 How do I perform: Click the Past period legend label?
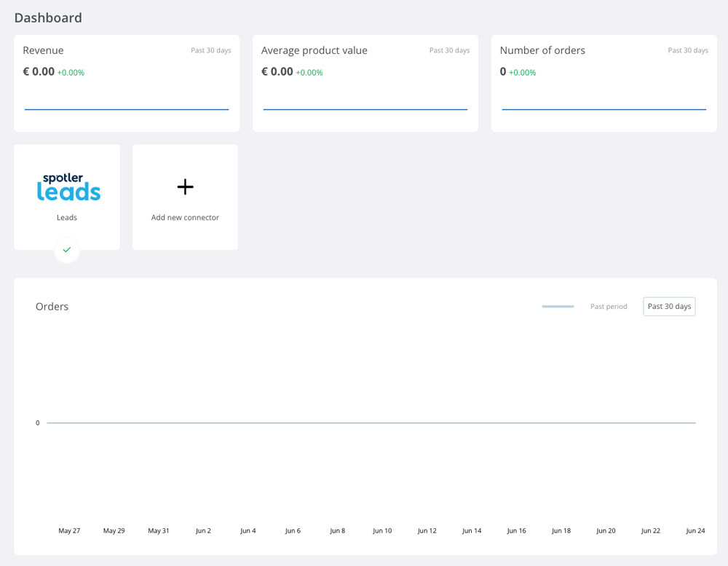click(x=609, y=306)
